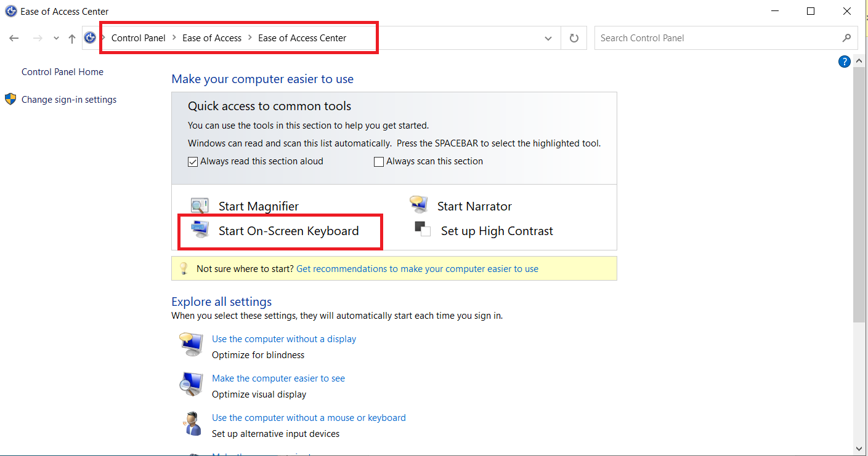Open the recent locations dropdown arrow
The image size is (868, 456).
tap(56, 38)
